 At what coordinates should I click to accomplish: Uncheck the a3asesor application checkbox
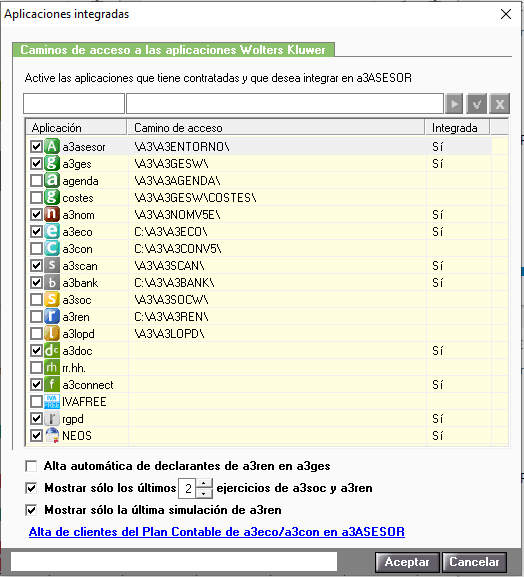tap(36, 146)
